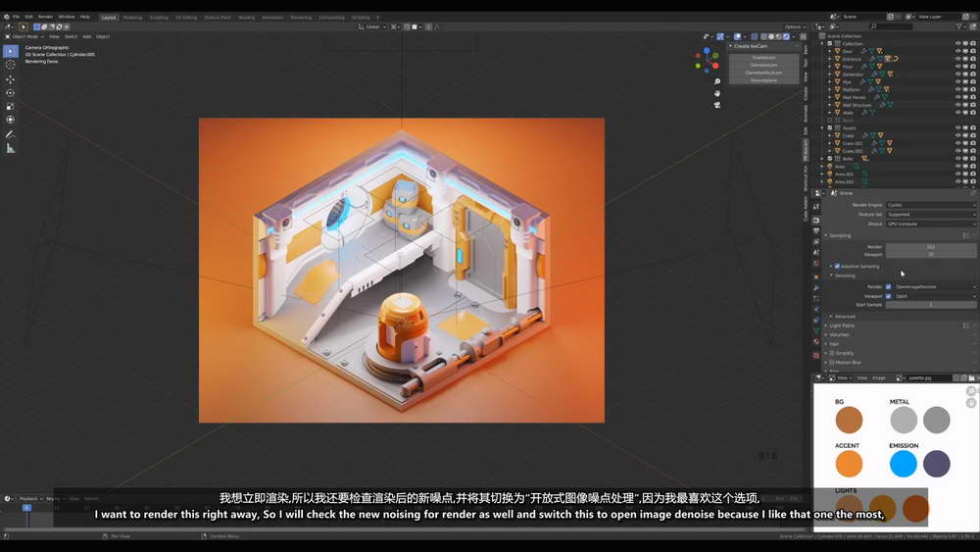Open the Blender logo menu
Screen dimensions: 980x552
tap(6, 17)
